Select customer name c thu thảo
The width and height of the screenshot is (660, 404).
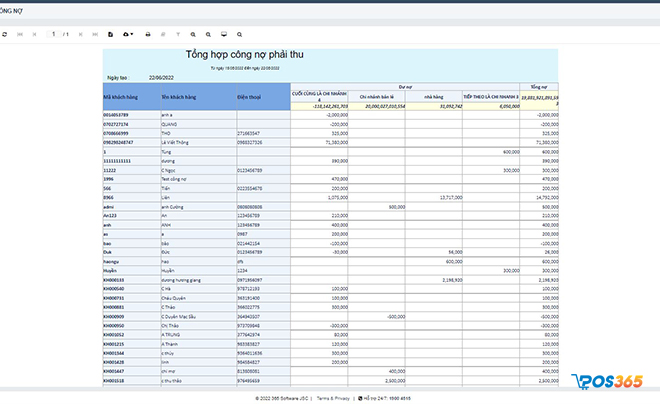(171, 380)
